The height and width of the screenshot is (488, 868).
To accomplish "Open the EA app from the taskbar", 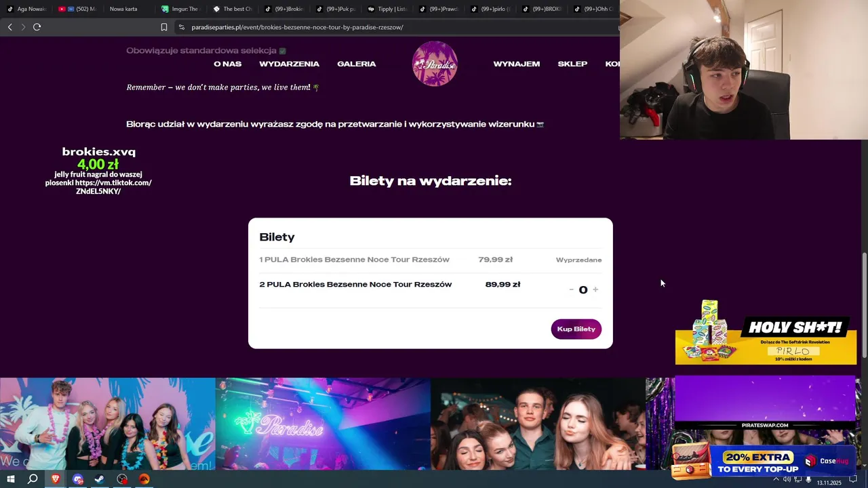I will click(x=144, y=479).
